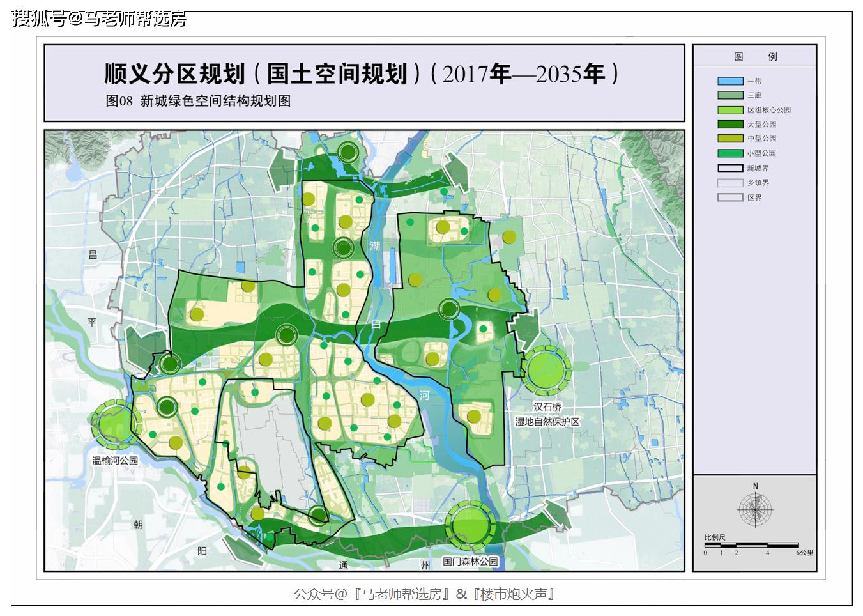Pick the 三廊 legend color swatch

730,95
